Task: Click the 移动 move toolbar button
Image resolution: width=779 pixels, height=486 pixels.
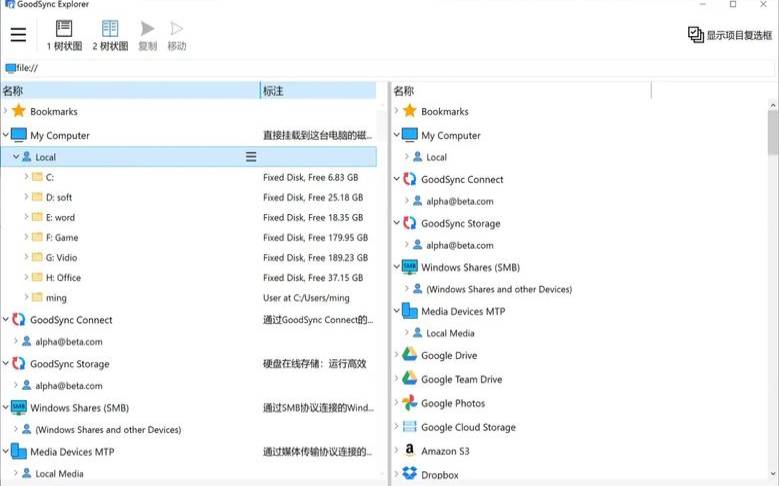Action: (177, 36)
